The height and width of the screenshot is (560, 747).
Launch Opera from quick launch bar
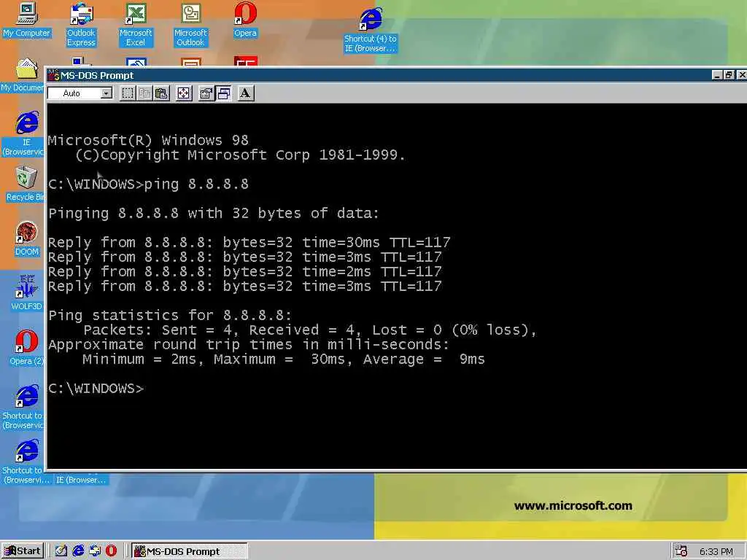(111, 551)
